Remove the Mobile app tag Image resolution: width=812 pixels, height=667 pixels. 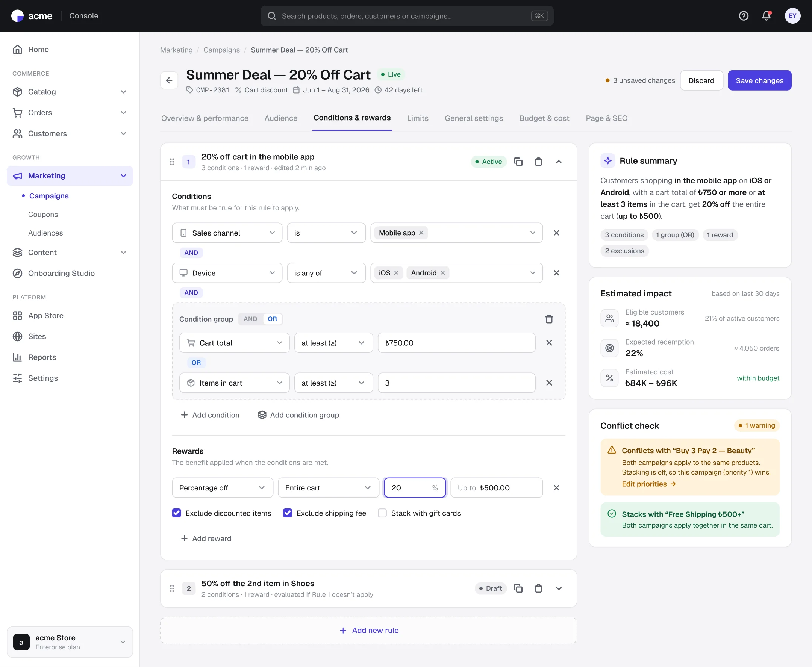click(x=421, y=233)
